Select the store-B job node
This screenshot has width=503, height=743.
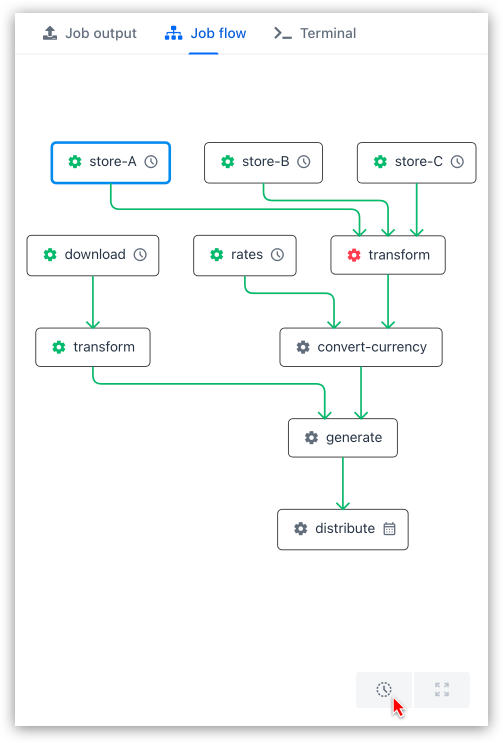pyautogui.click(x=263, y=163)
